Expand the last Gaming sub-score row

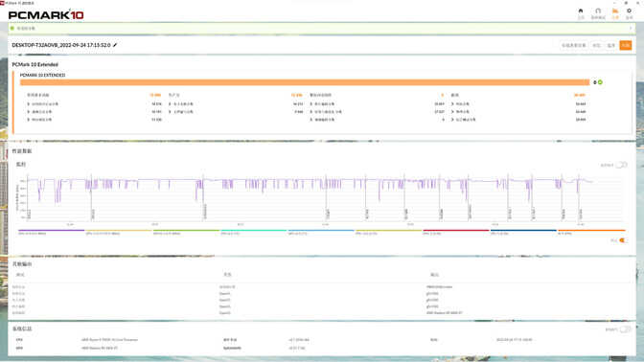[x=518, y=120]
